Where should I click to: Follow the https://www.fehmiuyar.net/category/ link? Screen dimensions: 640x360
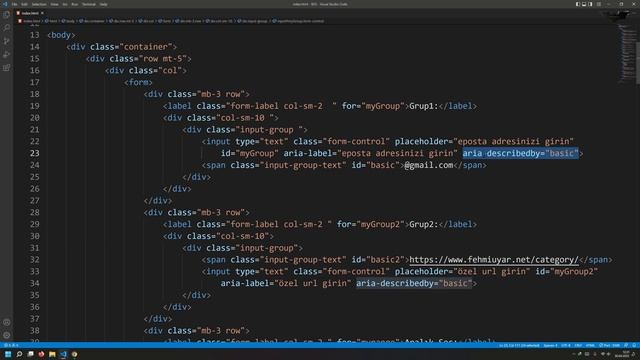click(x=493, y=260)
